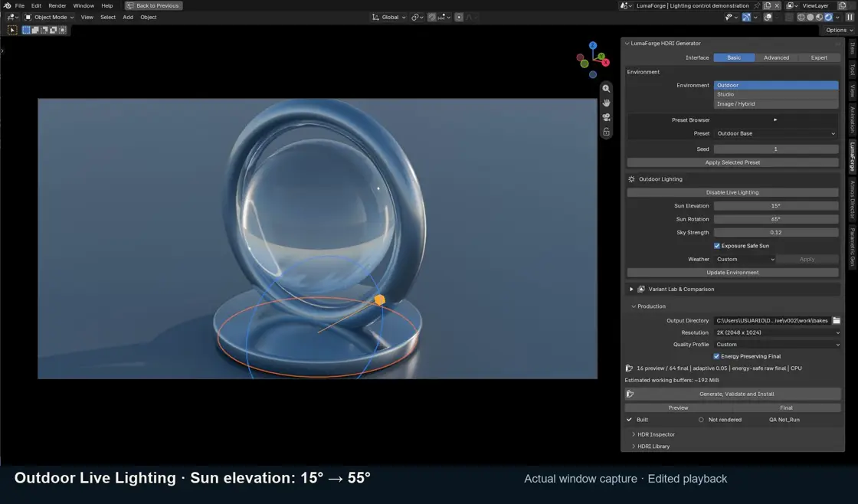Choose the set new selection mode icon
858x504 pixels.
(26, 30)
